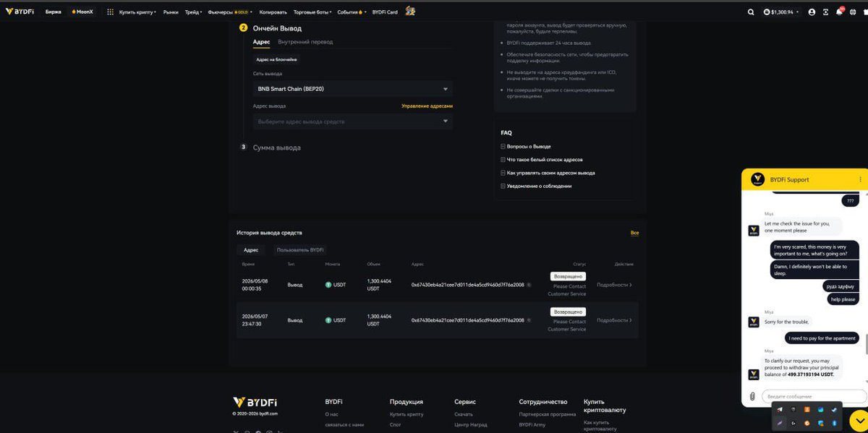868x433 pixels.
Task: Open footer link Центр Наград
Action: [x=471, y=424]
